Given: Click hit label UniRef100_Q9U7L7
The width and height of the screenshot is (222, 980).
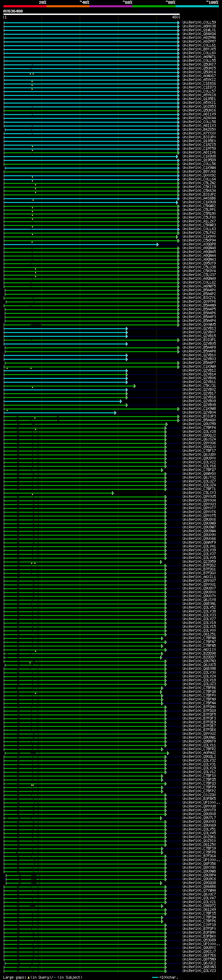Looking at the screenshot, I should (x=199, y=818).
